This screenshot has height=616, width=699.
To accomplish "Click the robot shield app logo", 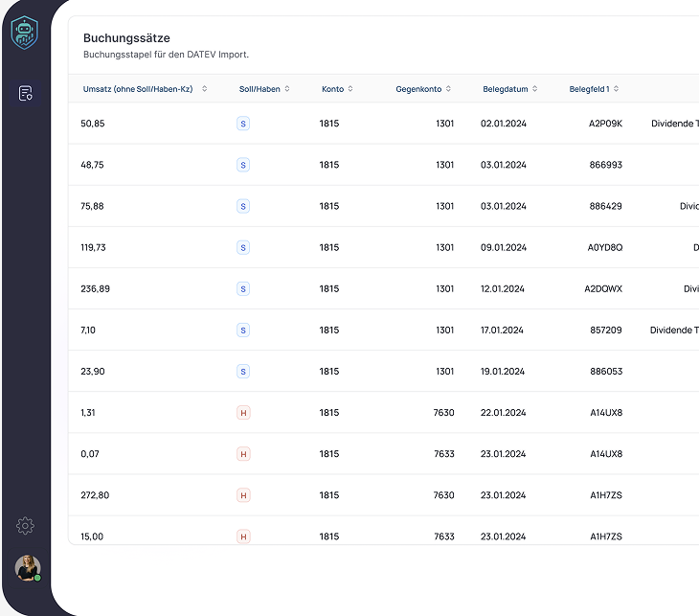I will click(25, 33).
